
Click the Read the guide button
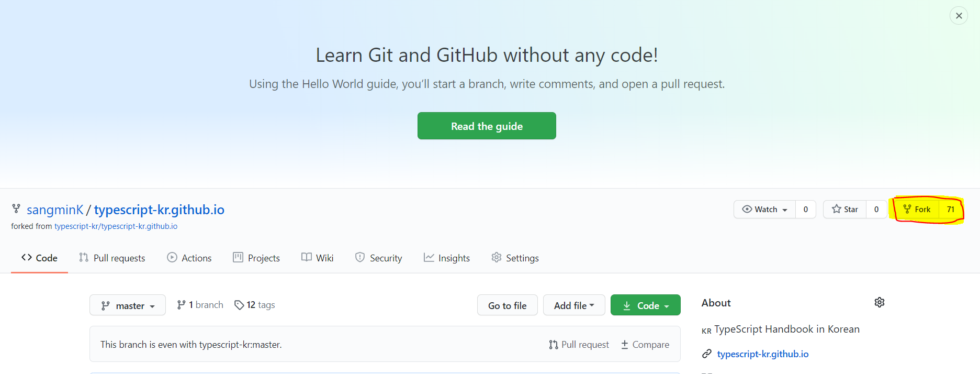[487, 126]
